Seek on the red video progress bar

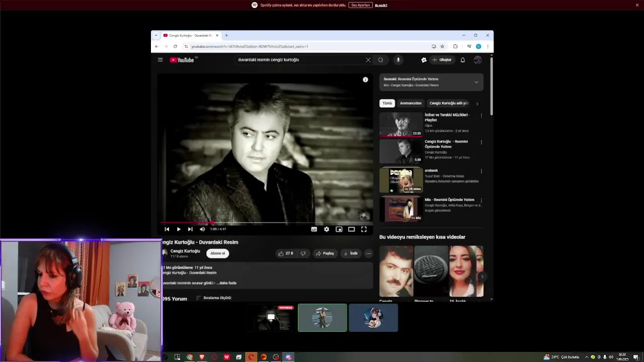tap(265, 222)
